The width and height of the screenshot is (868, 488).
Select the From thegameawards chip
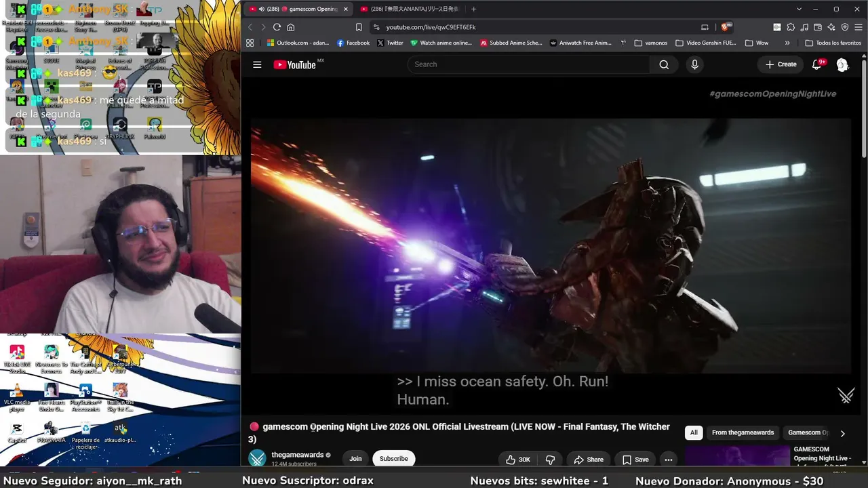point(743,432)
